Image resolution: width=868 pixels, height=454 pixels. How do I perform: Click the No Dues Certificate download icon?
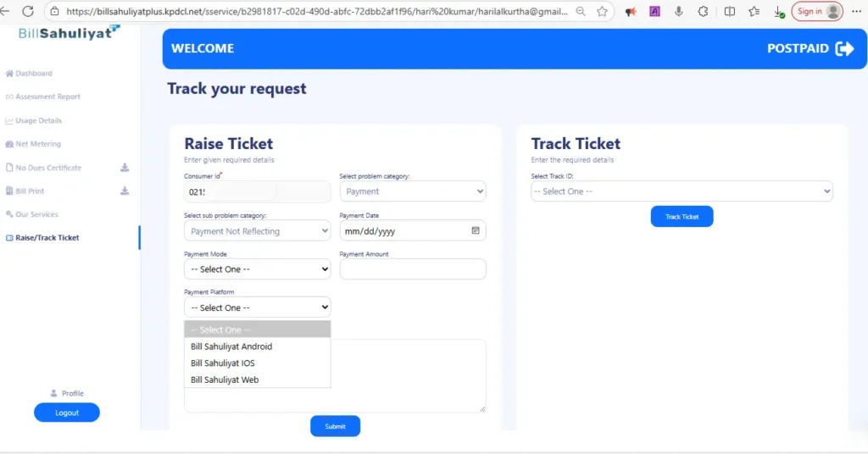point(125,168)
